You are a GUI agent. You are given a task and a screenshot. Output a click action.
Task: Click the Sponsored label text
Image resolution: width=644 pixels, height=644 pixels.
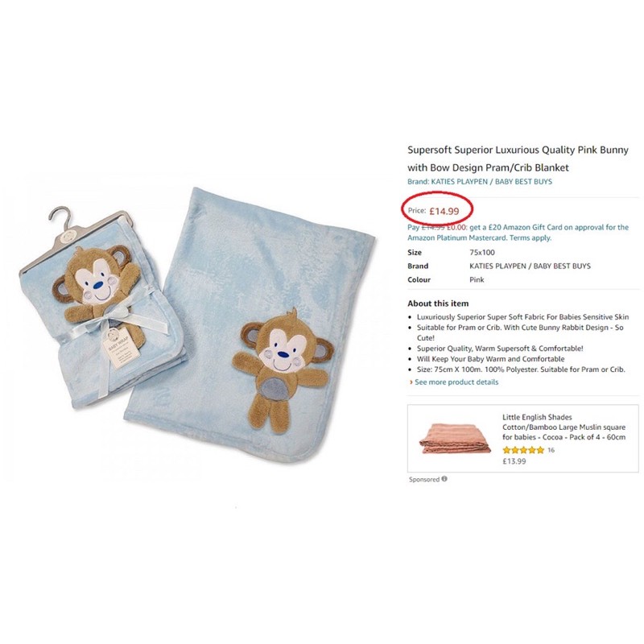(424, 479)
